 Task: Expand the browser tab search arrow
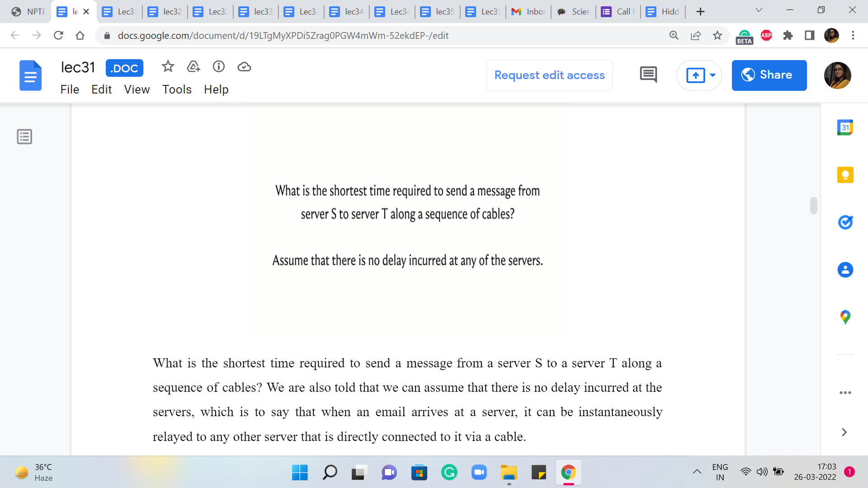point(759,10)
